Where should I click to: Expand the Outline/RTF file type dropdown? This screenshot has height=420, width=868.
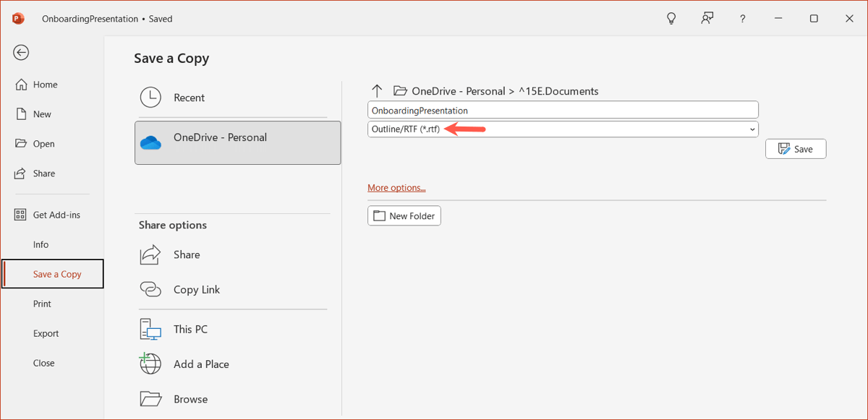click(563, 129)
